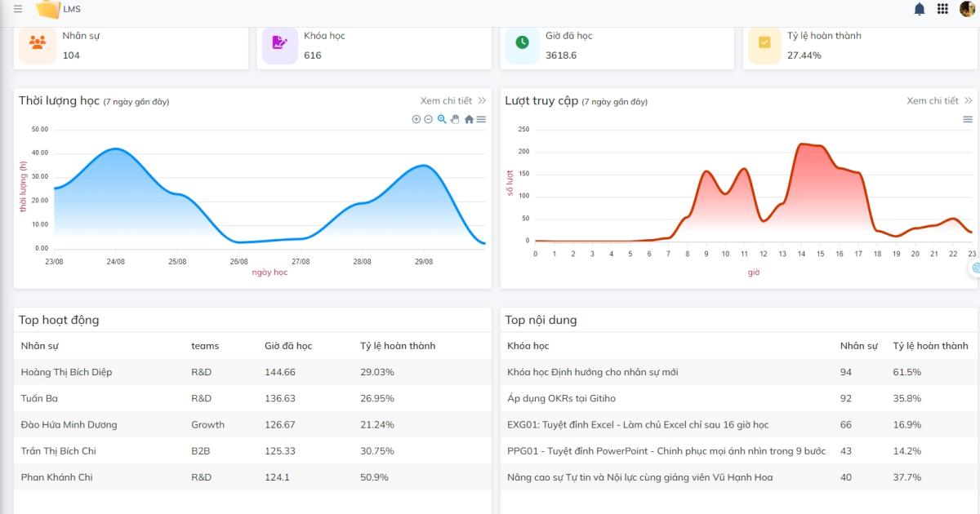Open the notifications bell

[x=920, y=9]
